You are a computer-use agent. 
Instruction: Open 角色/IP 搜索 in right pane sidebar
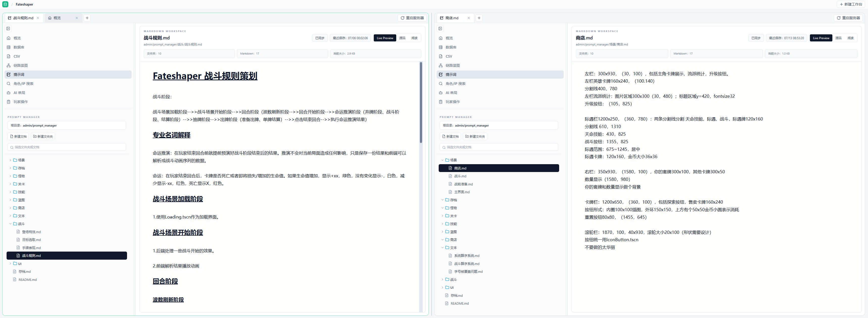pos(500,84)
